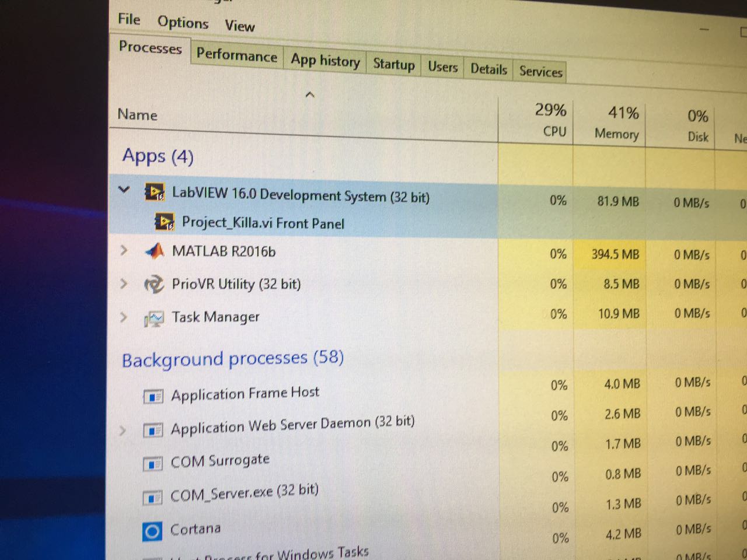Click the 0.8 MB memory value

point(623,474)
